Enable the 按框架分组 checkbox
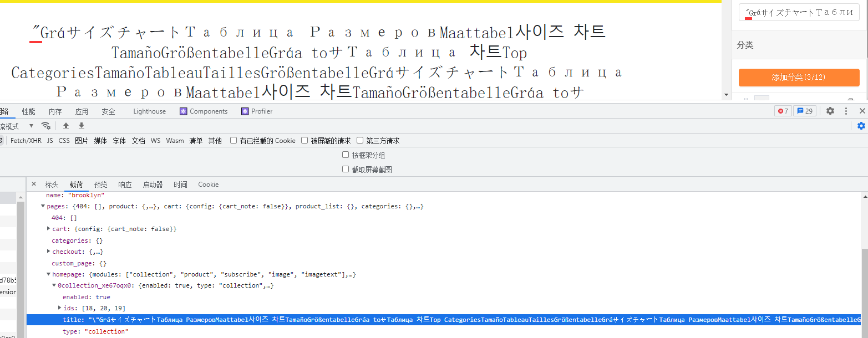Screen dimensions: 868x338 point(346,155)
